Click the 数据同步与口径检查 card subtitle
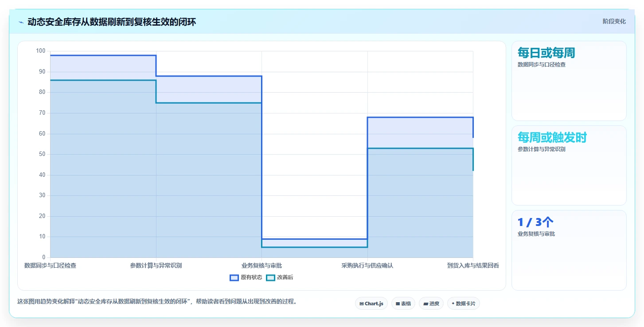Image resolution: width=644 pixels, height=327 pixels. pyautogui.click(x=542, y=65)
